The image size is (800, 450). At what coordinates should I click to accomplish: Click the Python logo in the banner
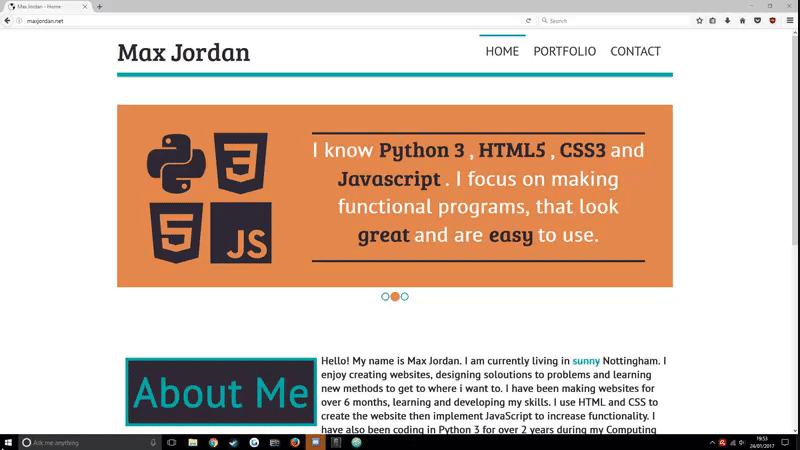(177, 164)
